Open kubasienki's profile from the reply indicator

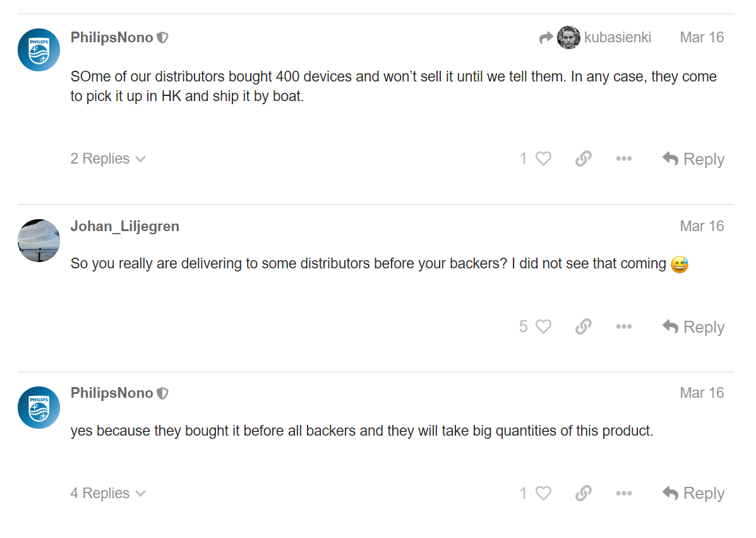(604, 38)
